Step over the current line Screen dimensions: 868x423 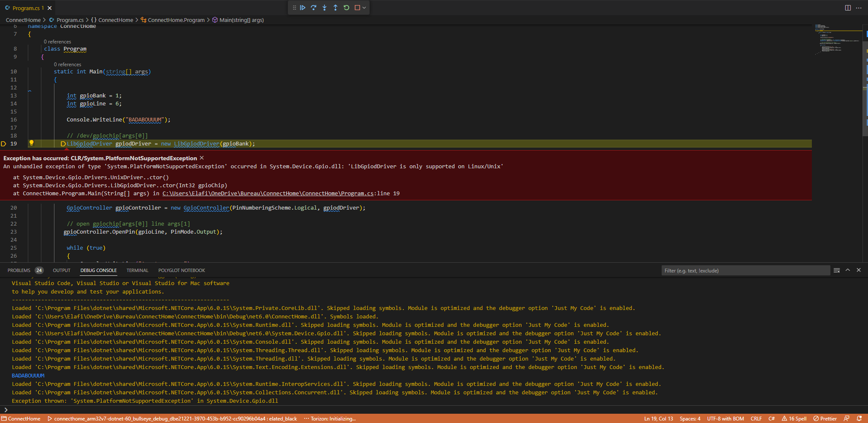point(314,8)
